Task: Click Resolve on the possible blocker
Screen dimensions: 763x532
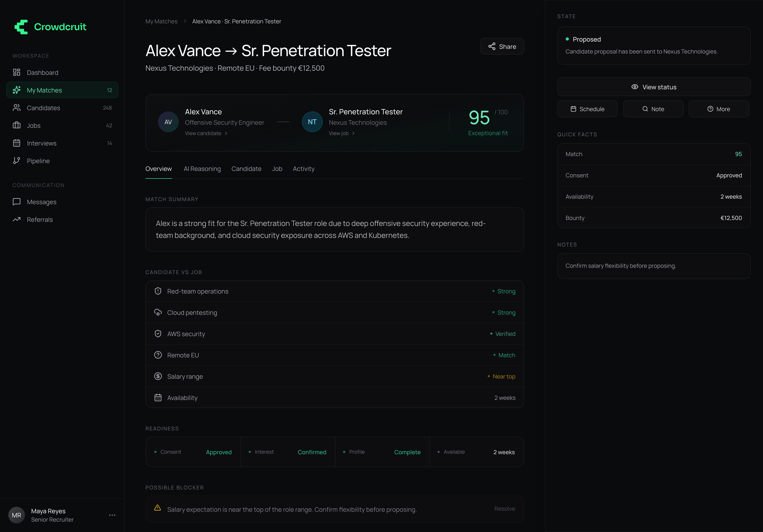Action: pos(505,508)
